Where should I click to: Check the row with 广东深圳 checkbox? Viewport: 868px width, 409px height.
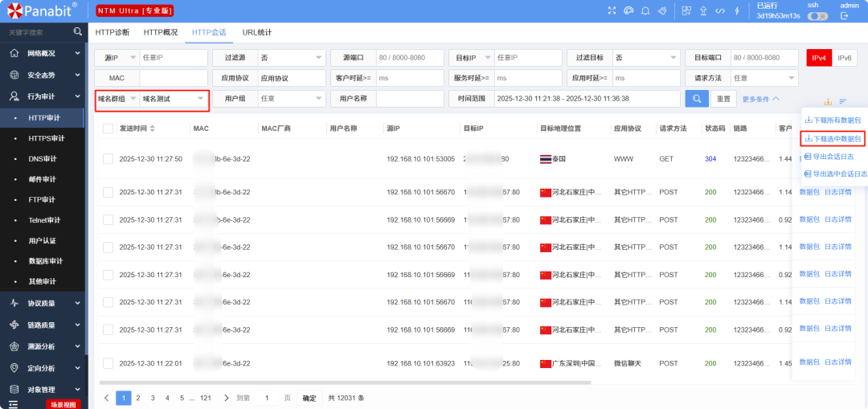(108, 364)
